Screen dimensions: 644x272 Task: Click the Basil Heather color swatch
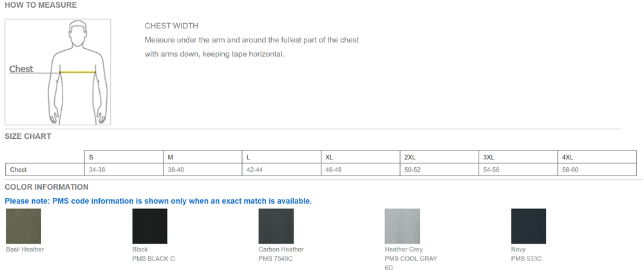(x=23, y=226)
